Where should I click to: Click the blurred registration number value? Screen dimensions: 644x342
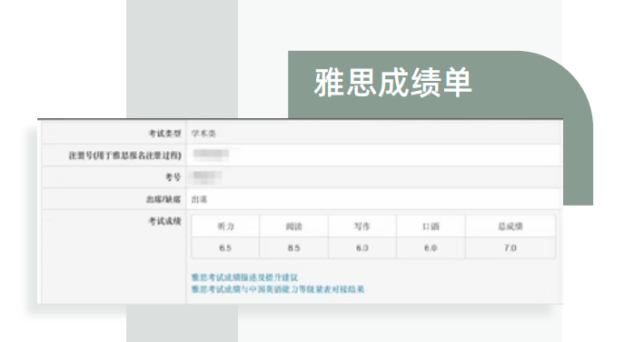pyautogui.click(x=211, y=154)
